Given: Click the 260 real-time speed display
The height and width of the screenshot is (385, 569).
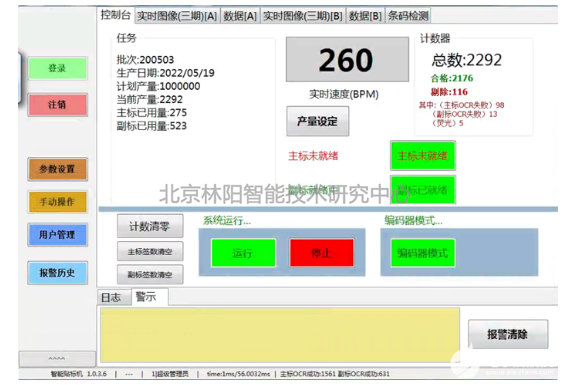Looking at the screenshot, I should (x=347, y=60).
